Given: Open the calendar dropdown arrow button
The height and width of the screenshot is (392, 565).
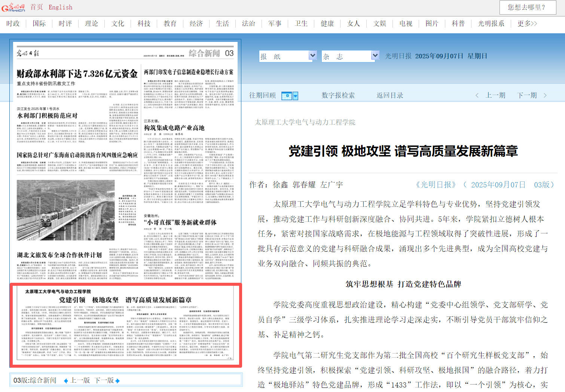Looking at the screenshot, I should click(295, 96).
